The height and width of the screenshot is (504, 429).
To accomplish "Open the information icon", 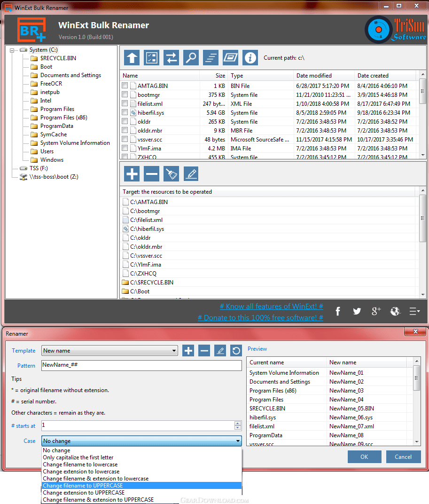I will coord(250,58).
